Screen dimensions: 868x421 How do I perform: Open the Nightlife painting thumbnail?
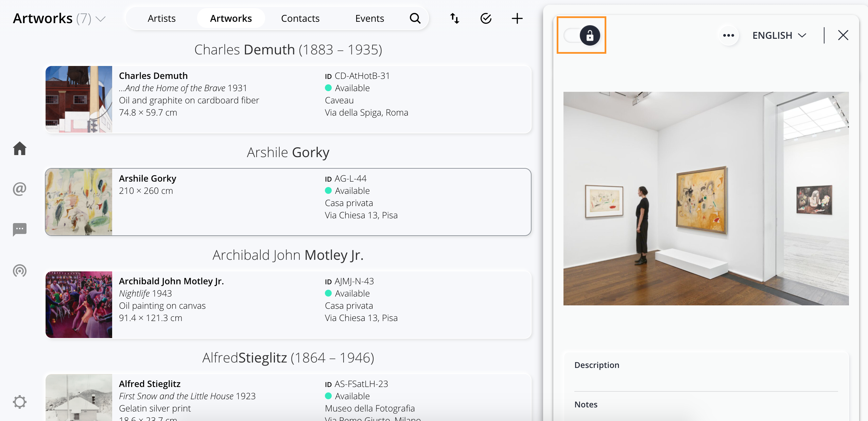[x=79, y=305]
